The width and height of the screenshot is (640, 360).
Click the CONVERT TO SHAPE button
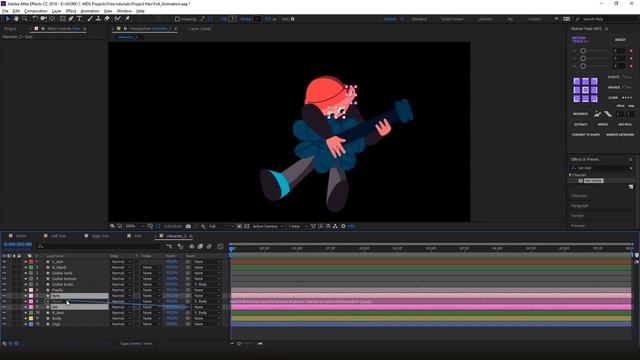coord(586,134)
